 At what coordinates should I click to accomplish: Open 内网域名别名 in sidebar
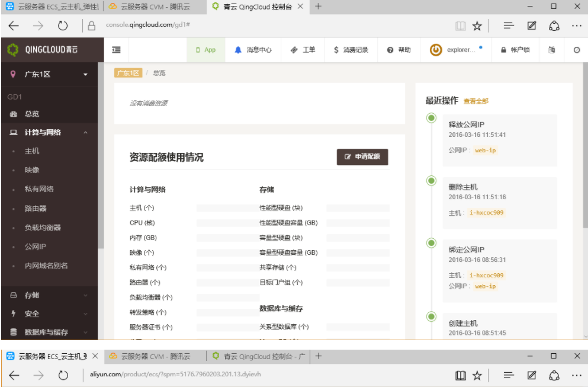click(46, 266)
